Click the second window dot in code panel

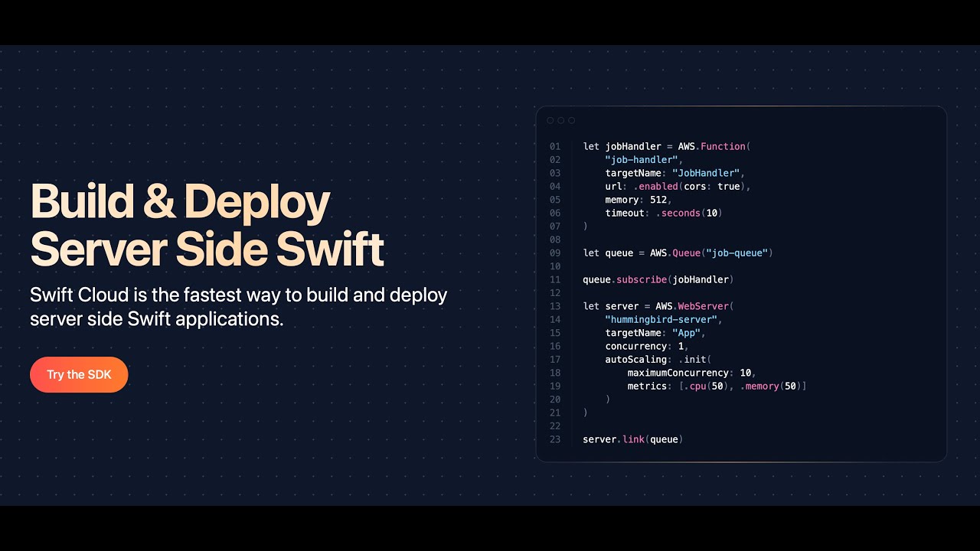coord(561,120)
